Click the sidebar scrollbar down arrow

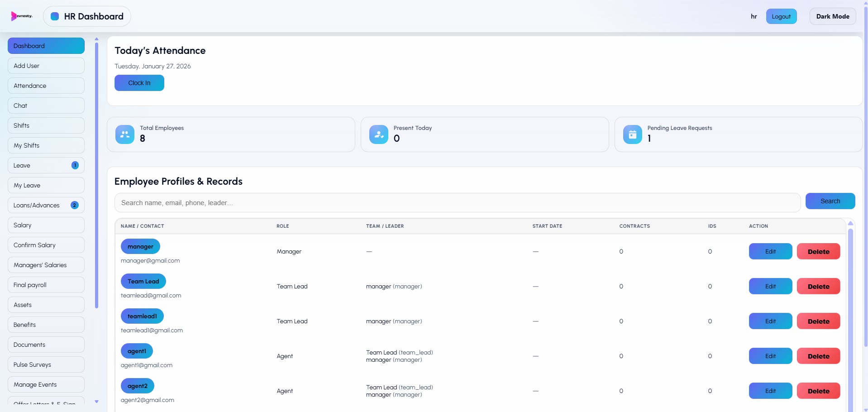[96, 402]
